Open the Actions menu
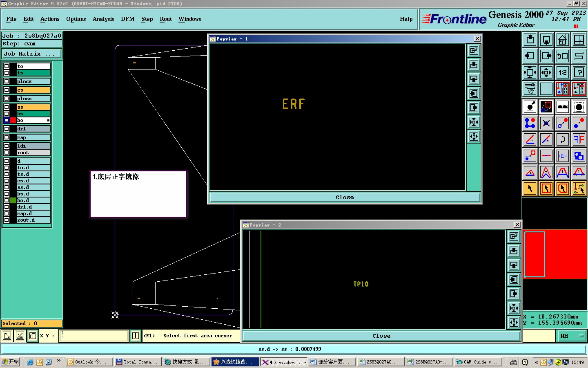This screenshot has height=368, width=588. (50, 19)
